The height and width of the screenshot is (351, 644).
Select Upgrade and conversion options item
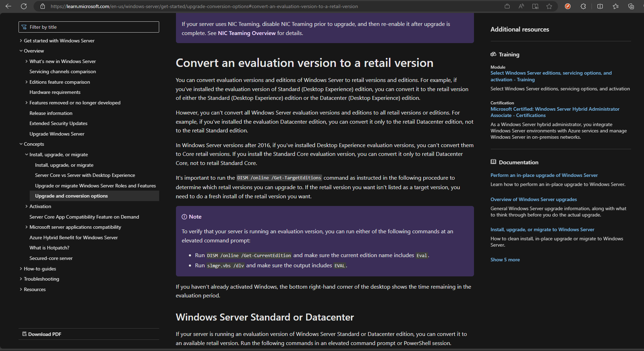point(94,196)
